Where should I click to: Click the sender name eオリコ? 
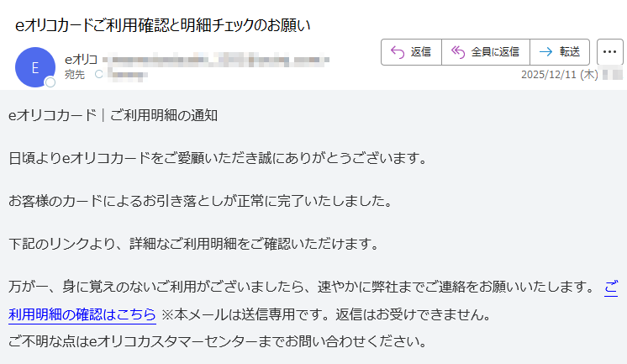pyautogui.click(x=82, y=60)
